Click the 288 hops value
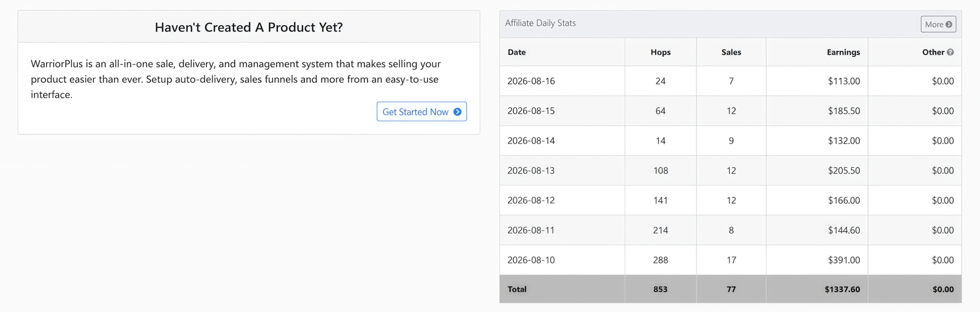980x312 pixels. click(x=660, y=260)
